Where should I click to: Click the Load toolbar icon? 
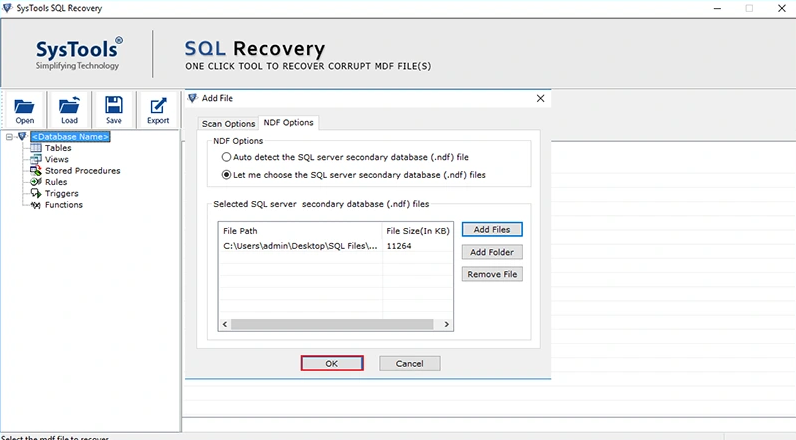pyautogui.click(x=69, y=106)
